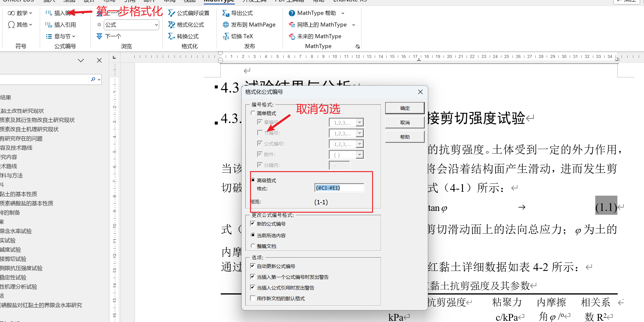Open heading 性机理分析试验 in navigation
The height and width of the screenshot is (322, 644).
(x=19, y=287)
